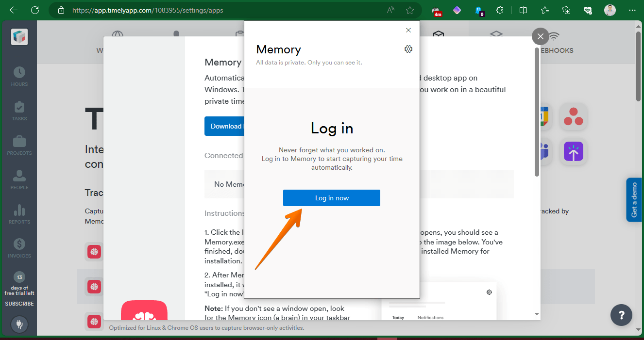Image resolution: width=644 pixels, height=340 pixels.
Task: Click the Read aloud icon in address bar
Action: point(390,10)
